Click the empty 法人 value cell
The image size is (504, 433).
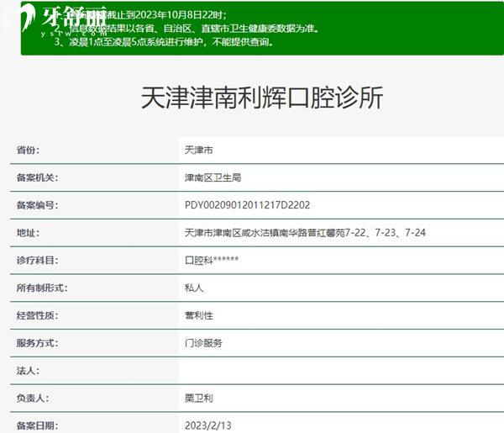point(336,370)
